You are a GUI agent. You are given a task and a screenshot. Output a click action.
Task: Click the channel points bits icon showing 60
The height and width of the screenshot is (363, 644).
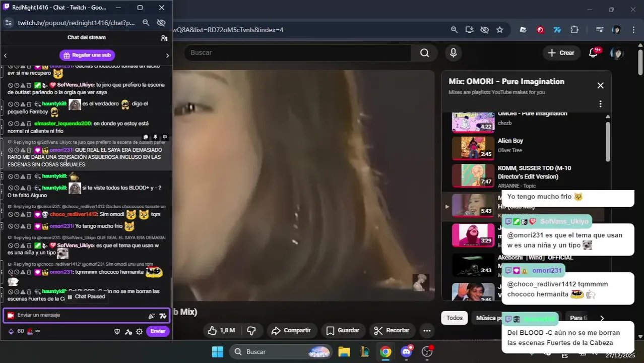[x=11, y=331]
